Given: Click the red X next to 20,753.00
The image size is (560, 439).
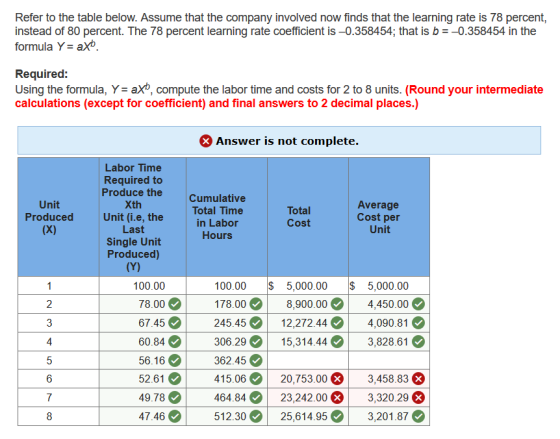Looking at the screenshot, I should pyautogui.click(x=337, y=379).
